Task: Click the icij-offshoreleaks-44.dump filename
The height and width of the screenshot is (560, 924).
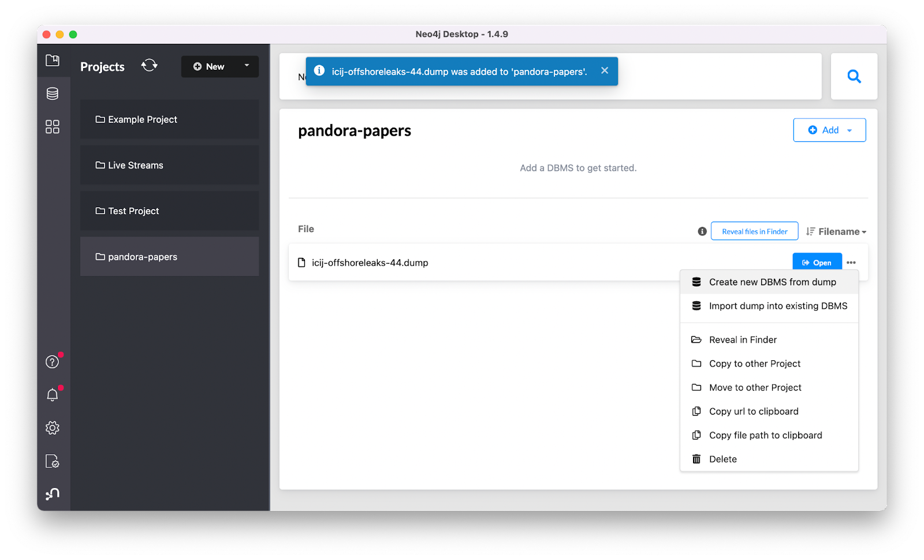Action: click(x=370, y=263)
